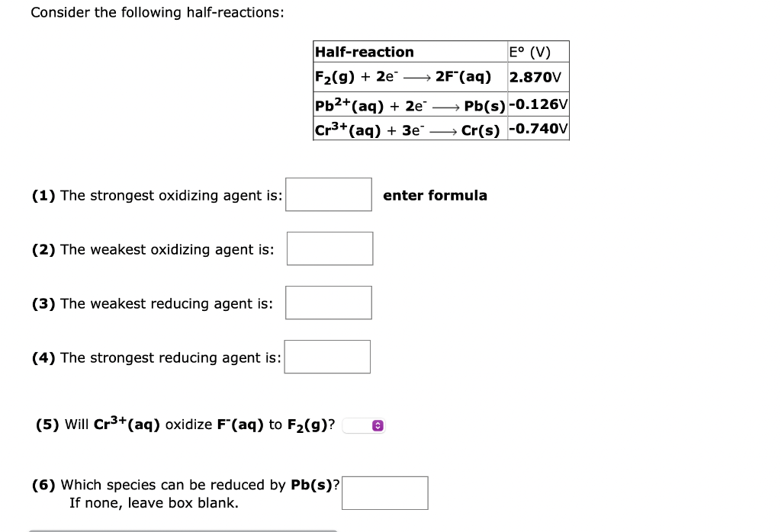Click the answer box for species reduced by Pb(s)

click(x=384, y=492)
